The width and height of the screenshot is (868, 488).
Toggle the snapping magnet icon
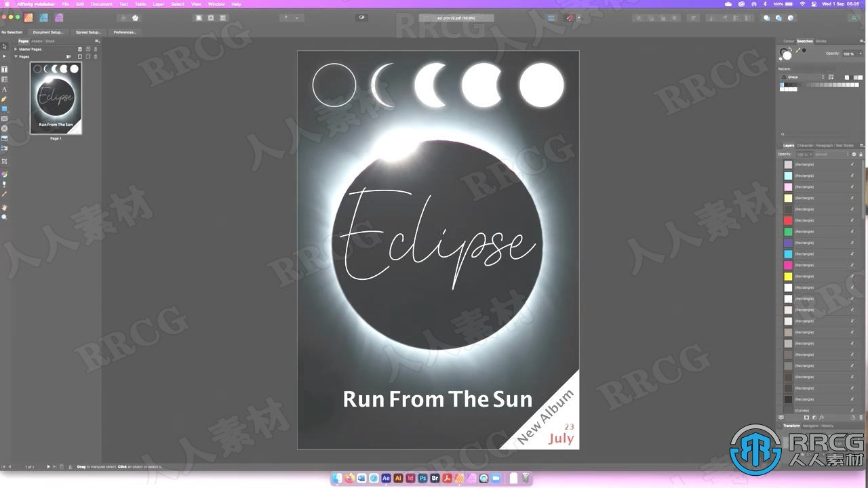(x=569, y=18)
